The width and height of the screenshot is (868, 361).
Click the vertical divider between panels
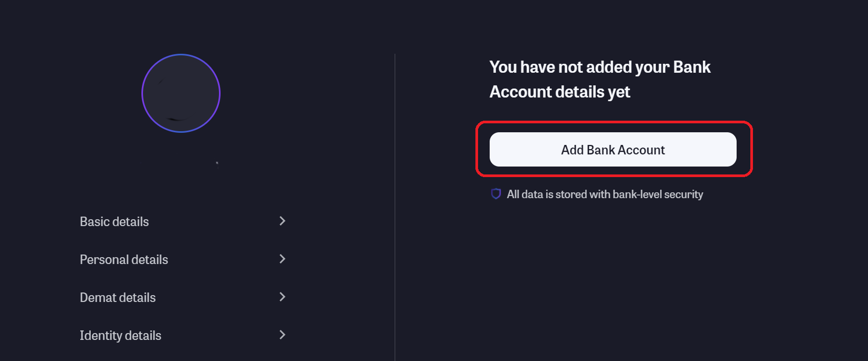tap(395, 211)
